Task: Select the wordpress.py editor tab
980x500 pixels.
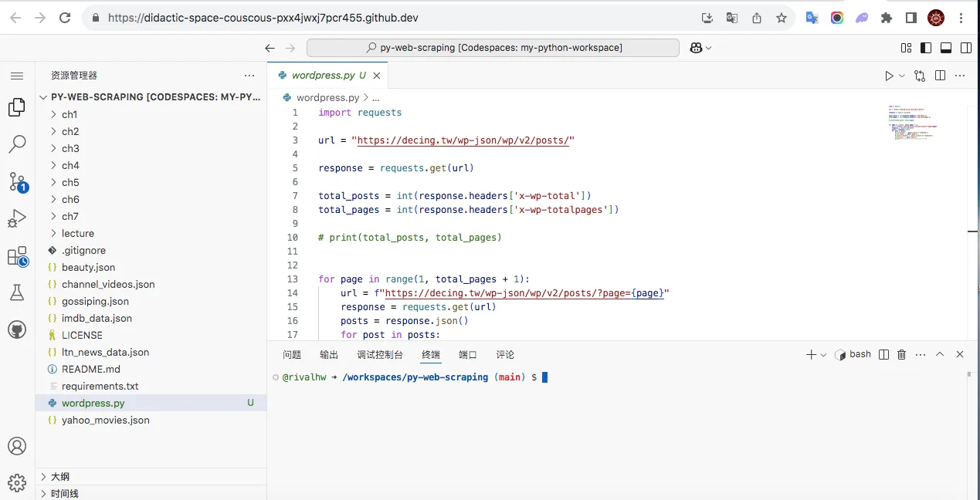Action: click(x=327, y=76)
